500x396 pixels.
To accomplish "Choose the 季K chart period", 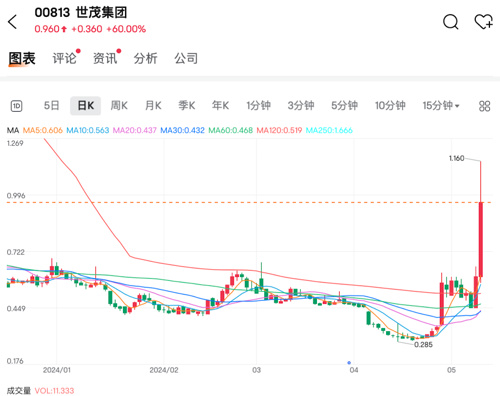I will (187, 106).
